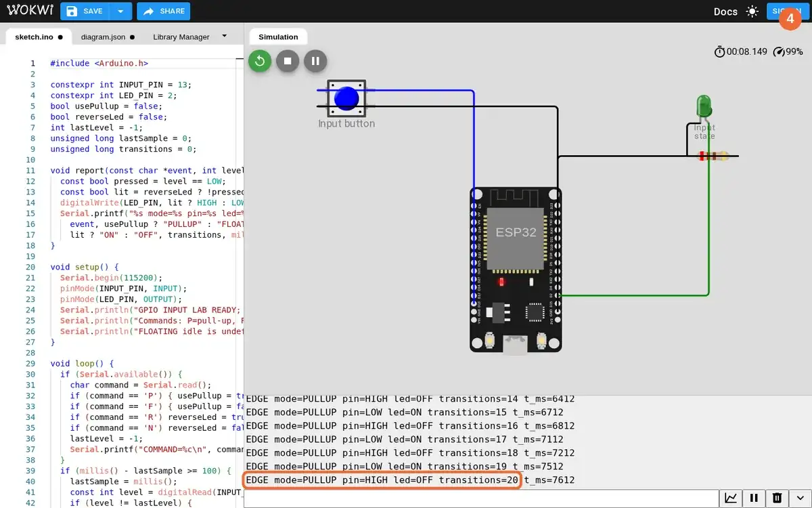The image size is (812, 508).
Task: Select the green Input state LED
Action: [704, 106]
